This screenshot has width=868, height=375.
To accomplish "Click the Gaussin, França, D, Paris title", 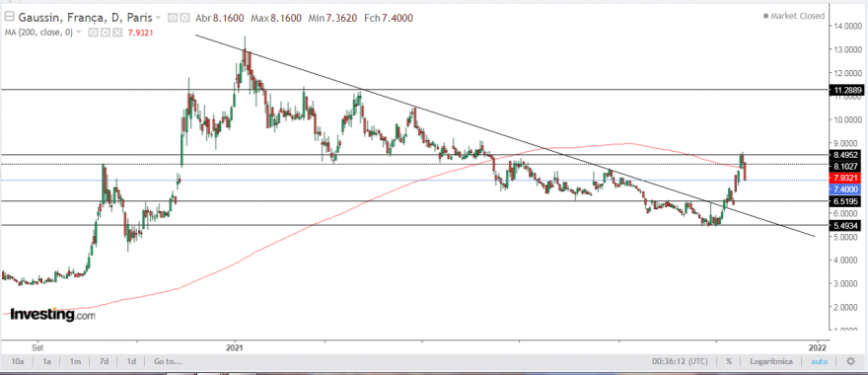I will point(84,18).
